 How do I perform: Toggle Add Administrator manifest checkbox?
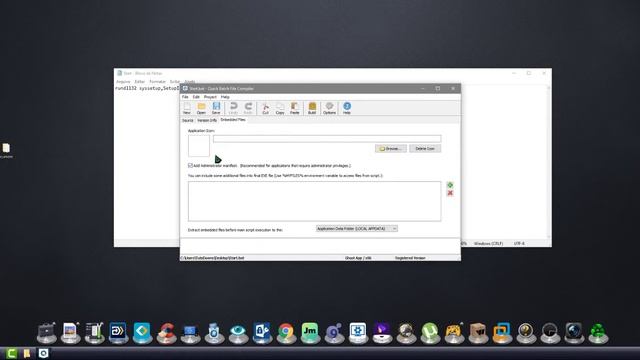click(x=190, y=165)
